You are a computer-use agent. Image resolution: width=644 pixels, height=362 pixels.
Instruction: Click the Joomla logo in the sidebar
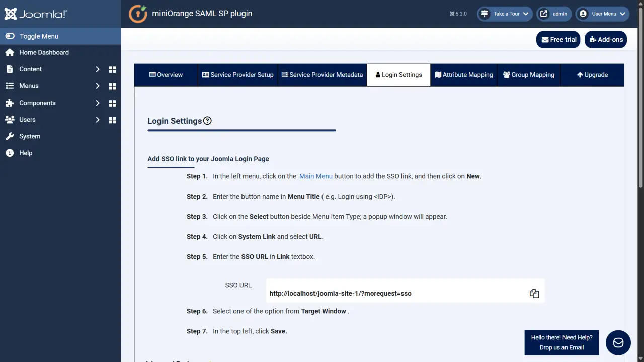(x=36, y=14)
